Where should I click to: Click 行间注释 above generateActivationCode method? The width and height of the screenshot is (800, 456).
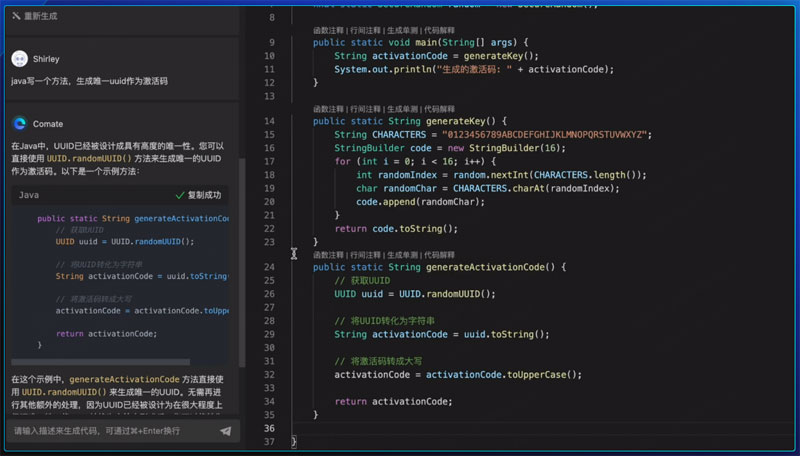[365, 255]
